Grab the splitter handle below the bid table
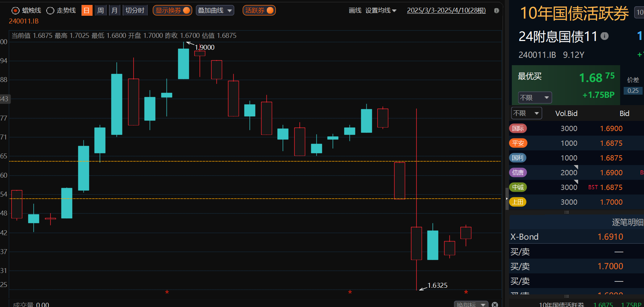The width and height of the screenshot is (644, 307). click(x=566, y=212)
